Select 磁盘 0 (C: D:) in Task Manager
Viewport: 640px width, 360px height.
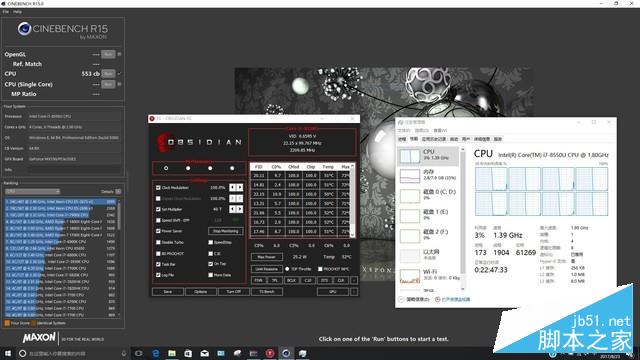click(x=428, y=195)
